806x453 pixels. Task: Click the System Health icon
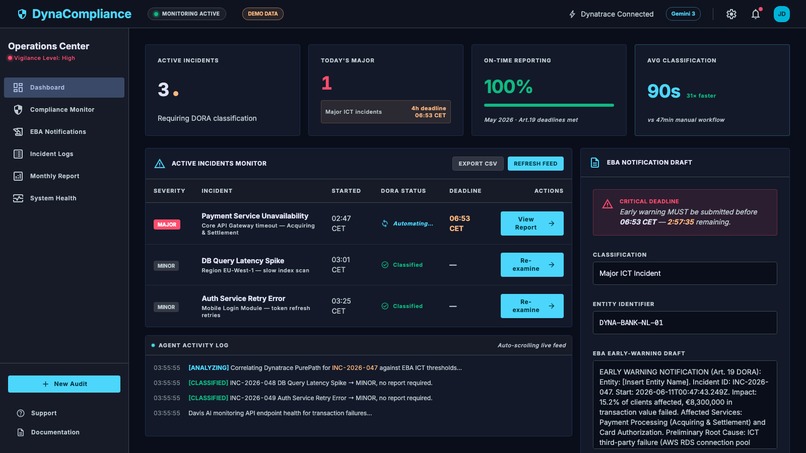(18, 198)
